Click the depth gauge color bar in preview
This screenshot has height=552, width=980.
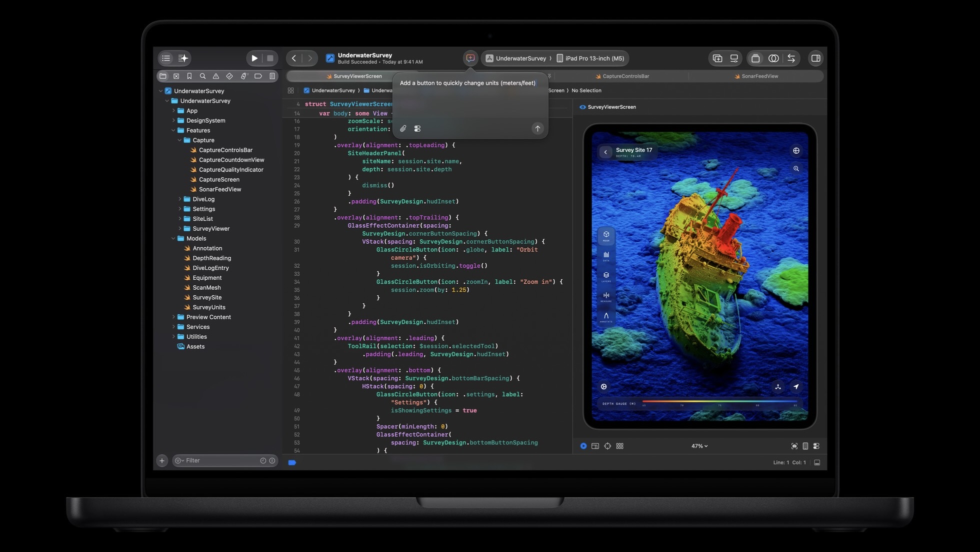[719, 401]
